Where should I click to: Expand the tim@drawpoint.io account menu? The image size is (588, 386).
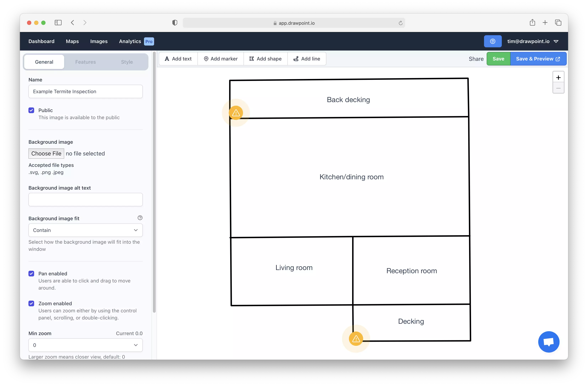coord(533,41)
